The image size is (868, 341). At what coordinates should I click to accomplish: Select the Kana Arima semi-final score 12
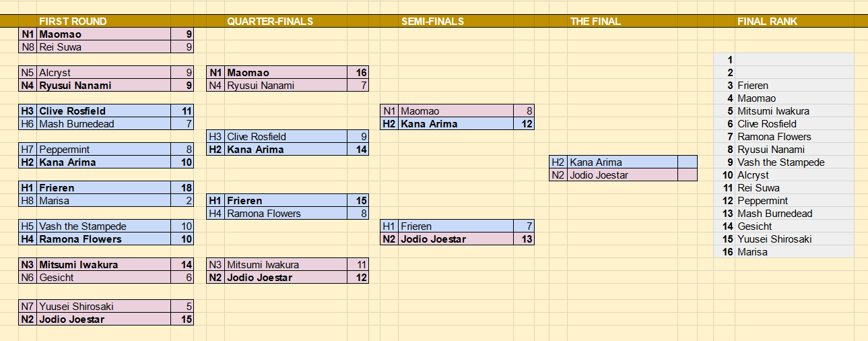(x=524, y=124)
